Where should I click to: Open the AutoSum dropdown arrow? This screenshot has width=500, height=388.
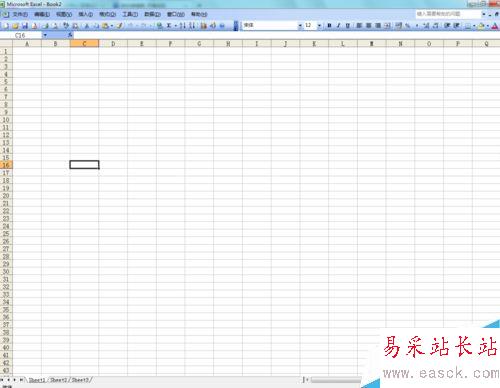click(175, 26)
